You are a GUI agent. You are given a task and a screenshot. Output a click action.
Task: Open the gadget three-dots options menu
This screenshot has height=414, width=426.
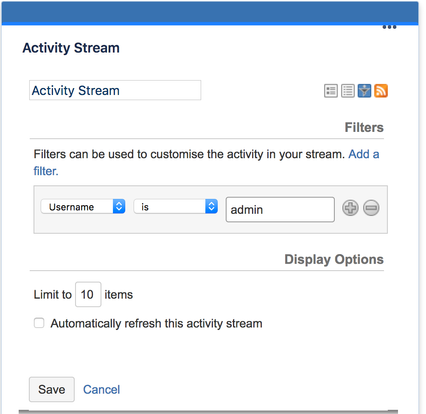point(389,27)
